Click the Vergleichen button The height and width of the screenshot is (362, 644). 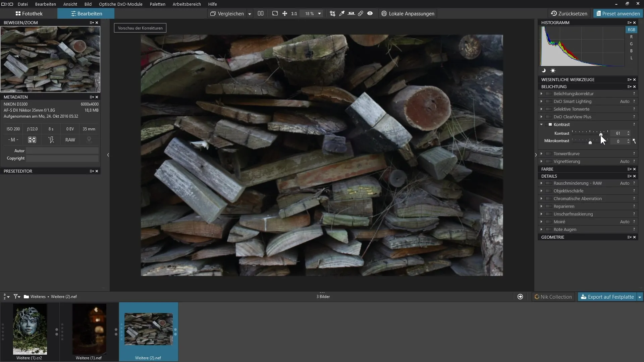[227, 14]
